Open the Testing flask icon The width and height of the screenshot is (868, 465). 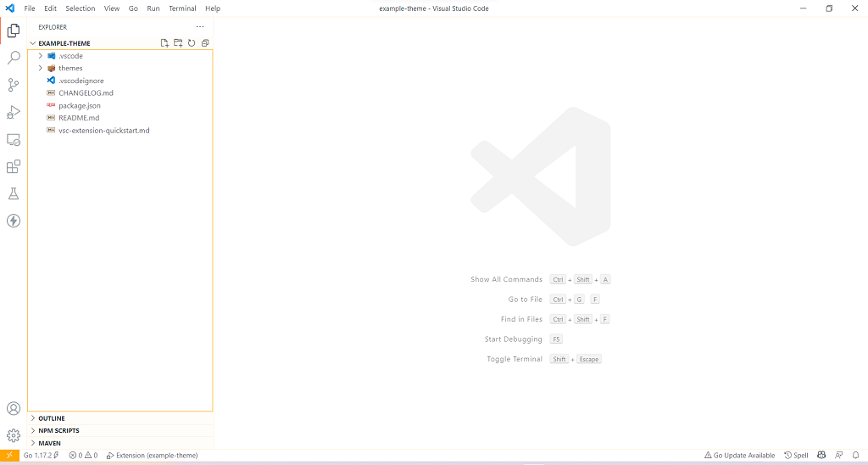[x=14, y=193]
